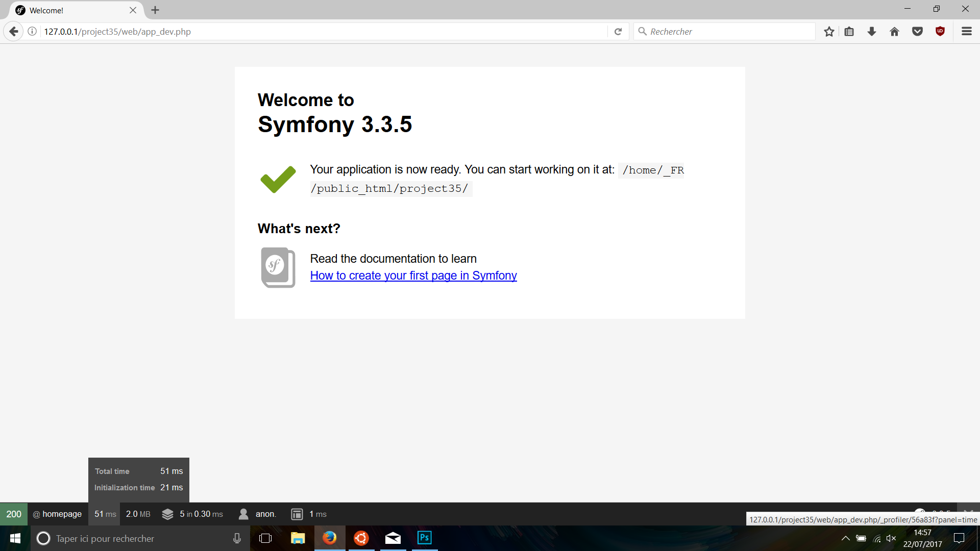Open the bookmarks list icon
Viewport: 980px width, 551px height.
849,32
